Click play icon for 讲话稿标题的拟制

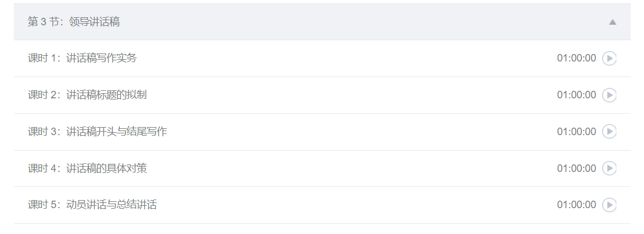click(x=609, y=95)
